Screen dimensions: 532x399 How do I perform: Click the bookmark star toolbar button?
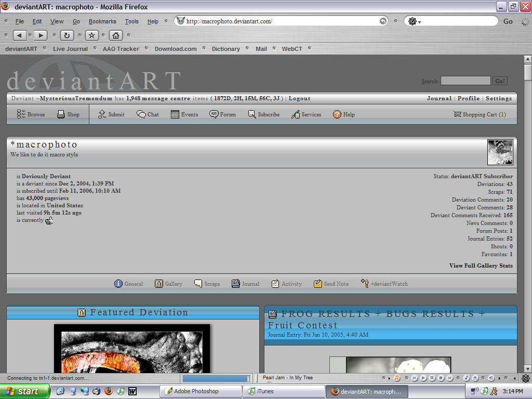(91, 35)
